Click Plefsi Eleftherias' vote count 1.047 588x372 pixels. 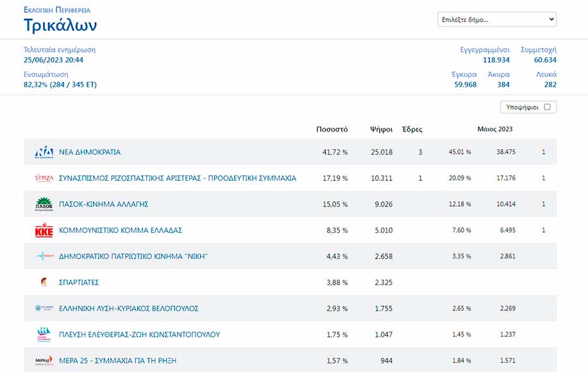[383, 335]
